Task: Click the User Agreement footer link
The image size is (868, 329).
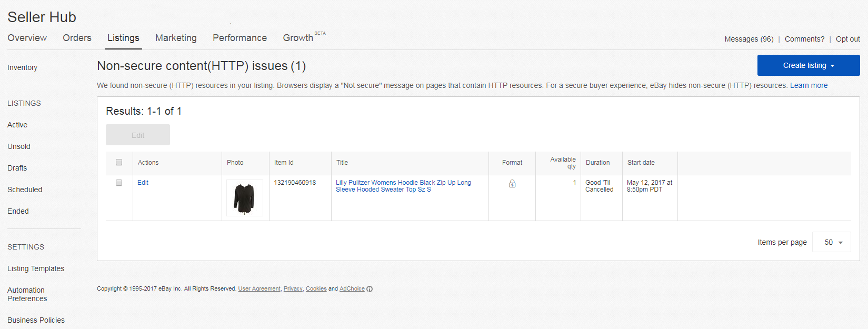Action: [x=259, y=288]
